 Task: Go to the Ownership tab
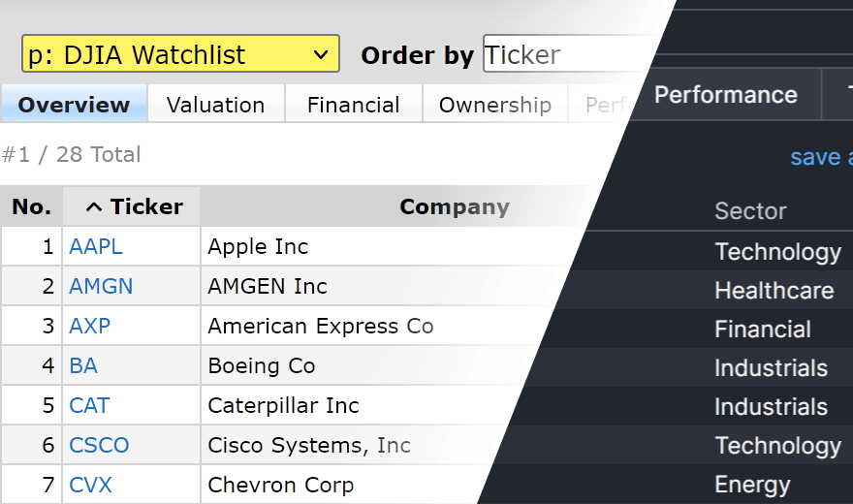coord(494,105)
